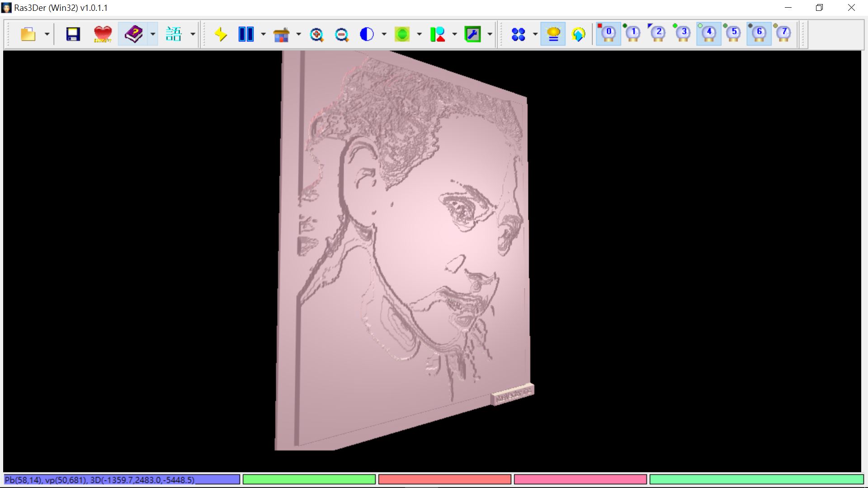Click the rotating refresh arrow icon
868x488 pixels.
click(579, 33)
